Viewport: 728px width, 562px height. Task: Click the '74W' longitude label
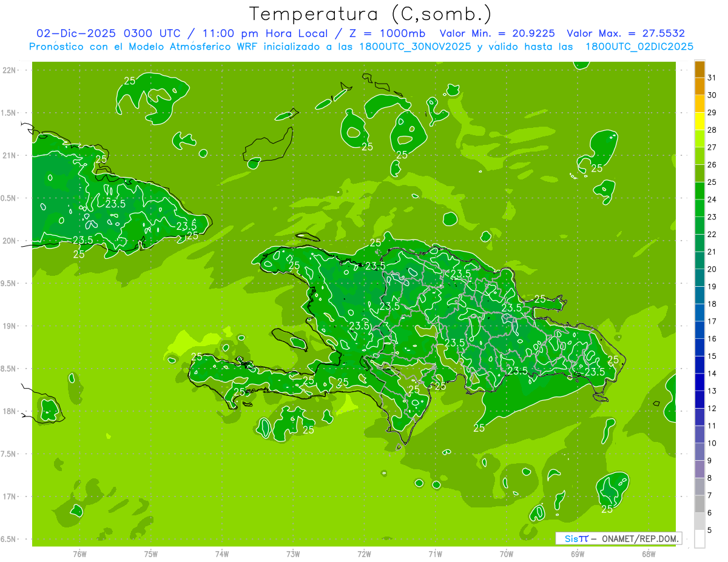pyautogui.click(x=222, y=554)
